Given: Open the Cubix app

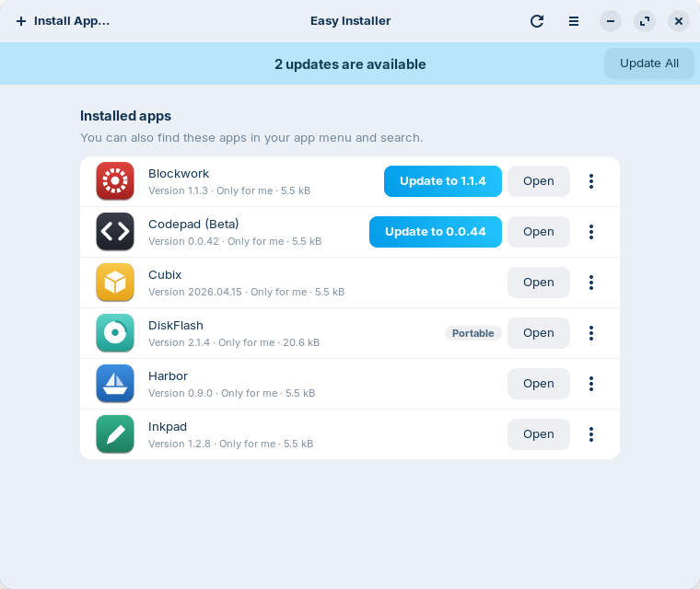Looking at the screenshot, I should 539,283.
